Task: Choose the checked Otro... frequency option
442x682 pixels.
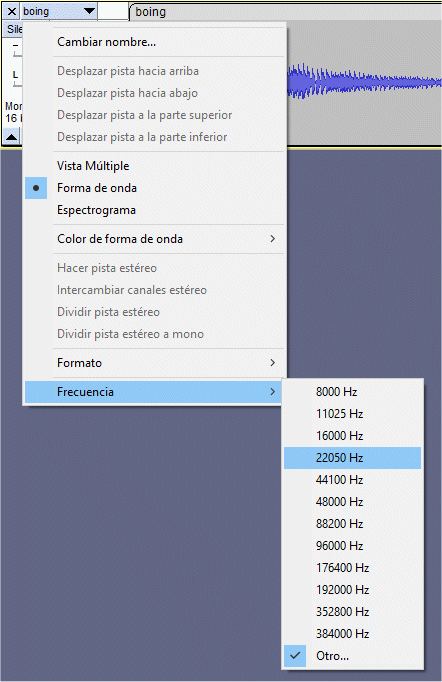Action: [x=352, y=656]
